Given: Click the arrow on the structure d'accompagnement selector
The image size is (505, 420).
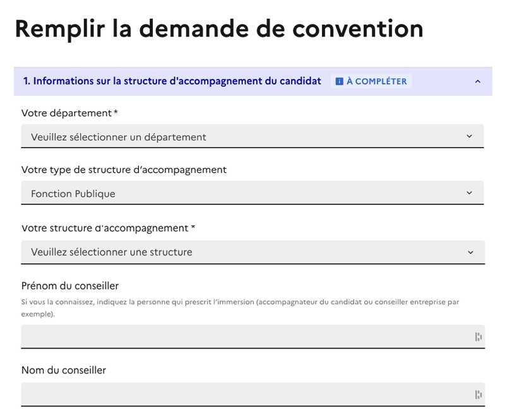Looking at the screenshot, I should 471,251.
